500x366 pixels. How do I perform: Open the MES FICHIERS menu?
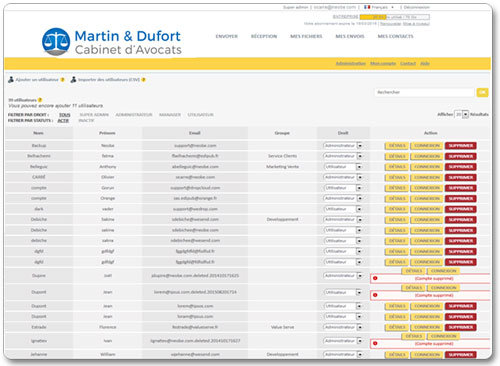tap(306, 36)
